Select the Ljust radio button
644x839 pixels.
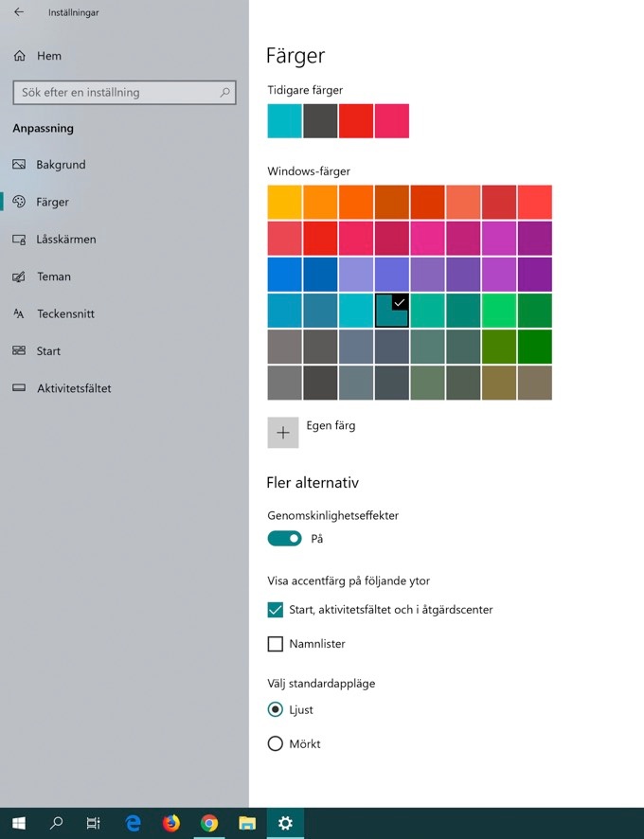[x=276, y=709]
